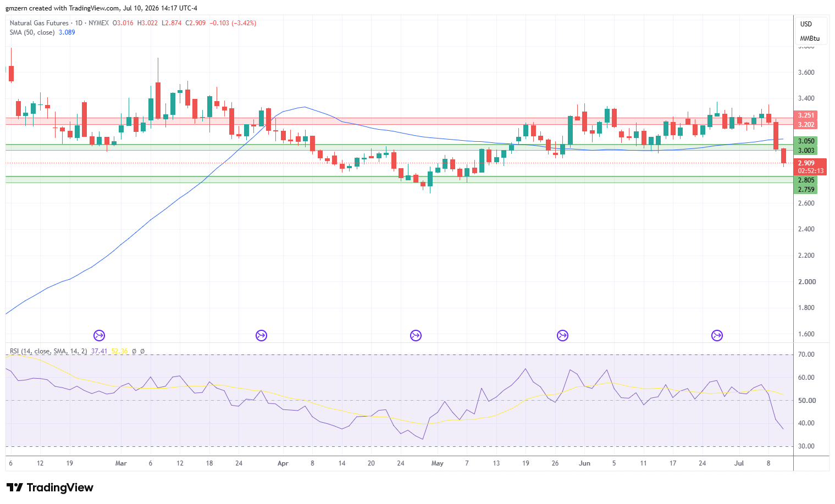The height and width of the screenshot is (504, 835).
Task: Click the RSI average value "52.36"
Action: 119,351
